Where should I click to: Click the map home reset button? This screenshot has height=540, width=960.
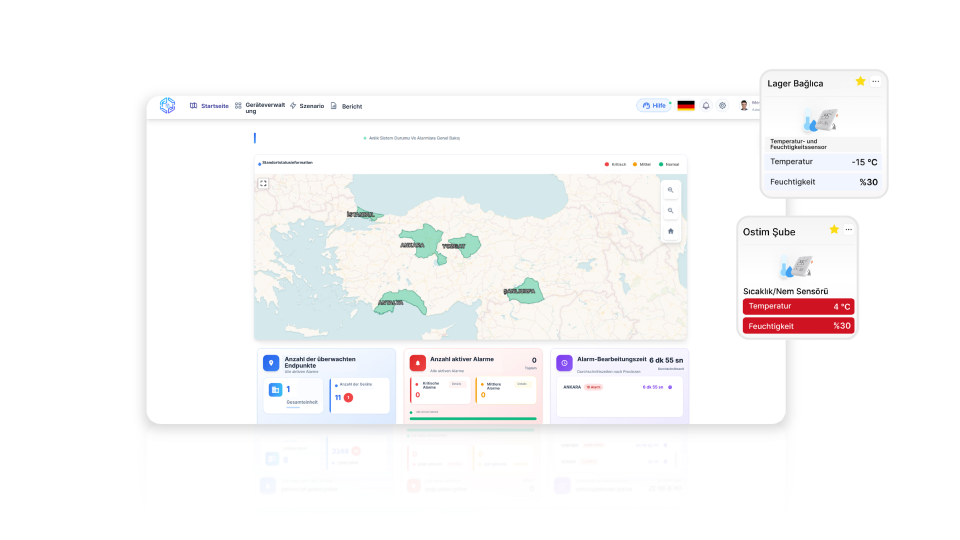(670, 231)
